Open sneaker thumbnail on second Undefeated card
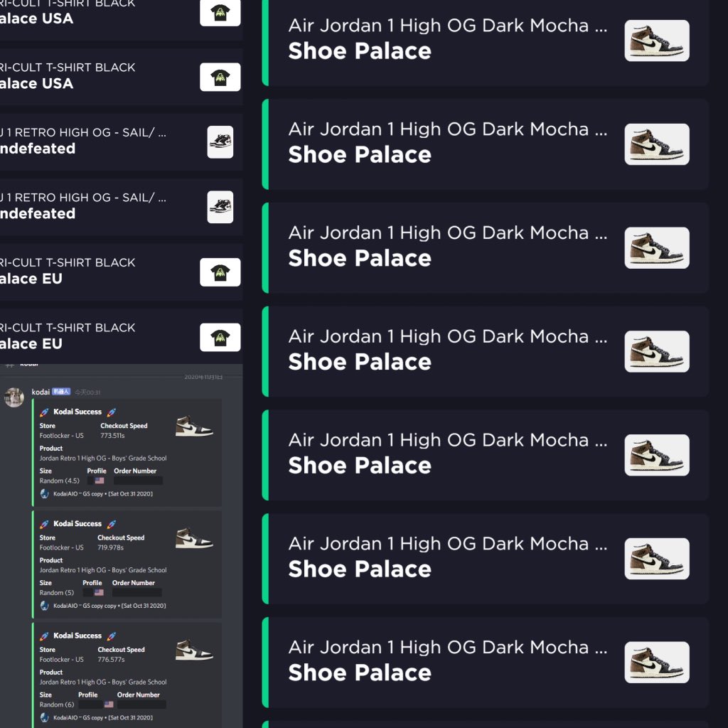728x728 pixels. (220, 207)
